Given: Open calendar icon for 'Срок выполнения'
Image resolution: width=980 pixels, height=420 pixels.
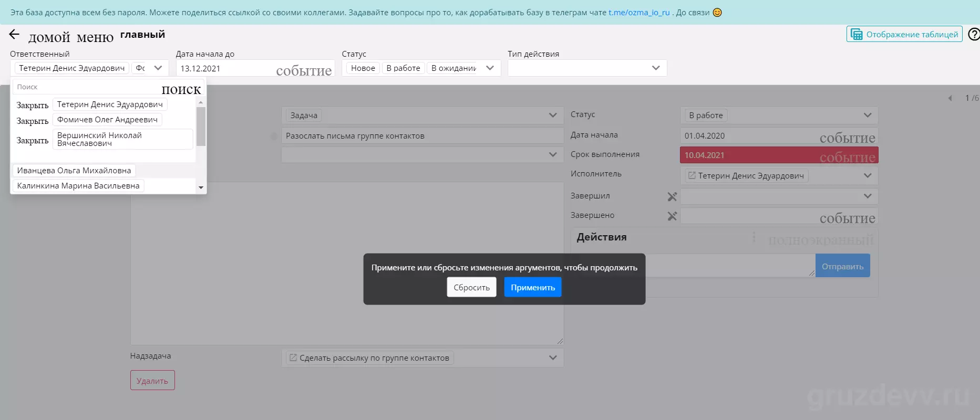Looking at the screenshot, I should 847,157.
